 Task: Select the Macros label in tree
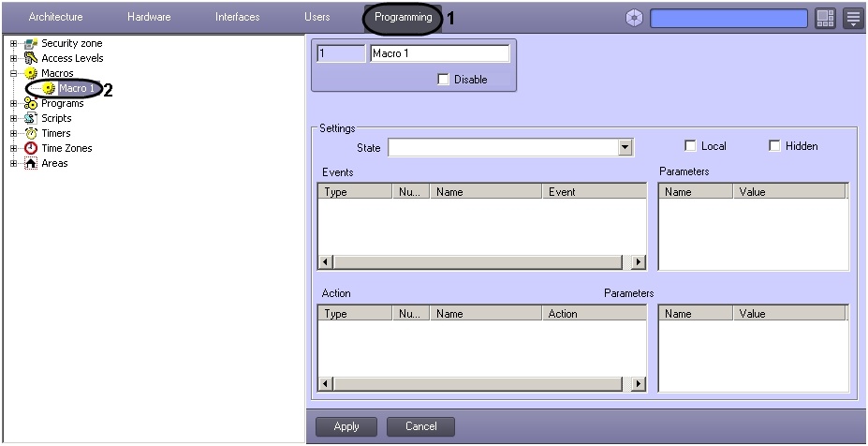coord(57,73)
